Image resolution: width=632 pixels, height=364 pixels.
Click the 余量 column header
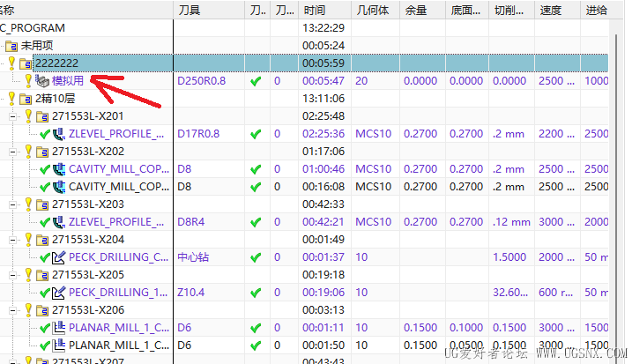tap(422, 10)
